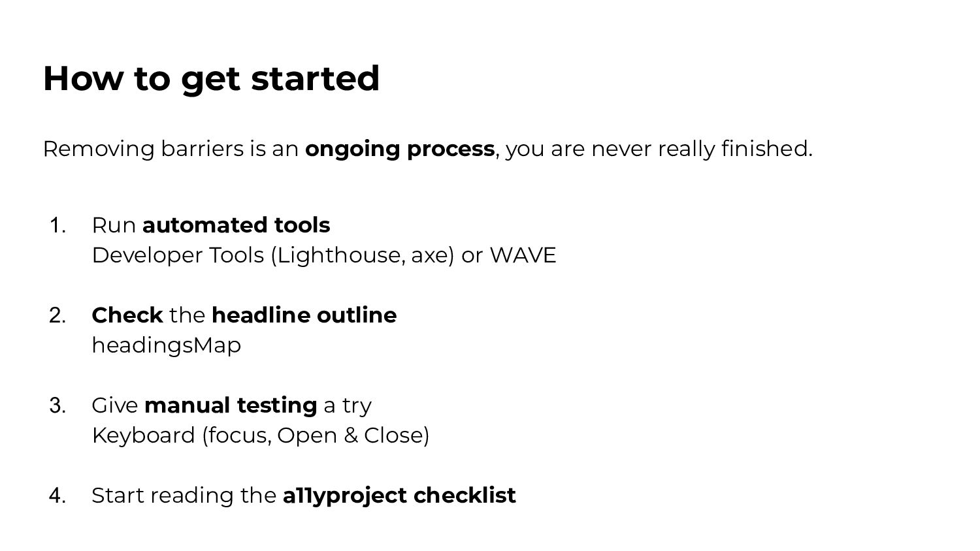Click the 'Keyboard' word in item three

click(144, 435)
